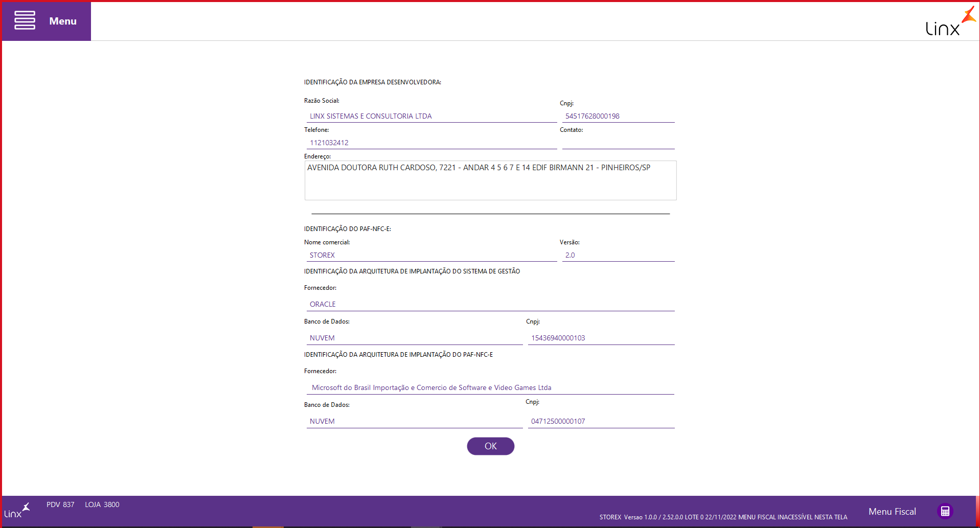Focus the developer Cnpj field 54517628000198
980x528 pixels.
(618, 116)
